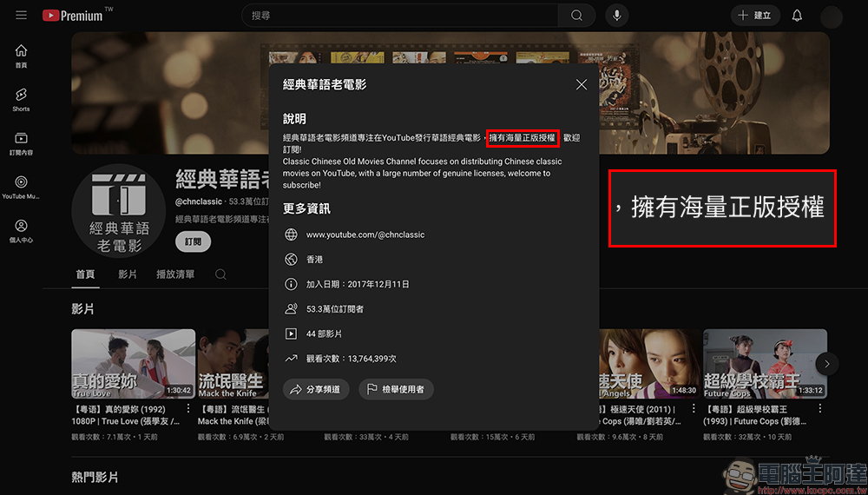Click the 【粵語】真的愛妳 (1992) title

click(x=126, y=415)
